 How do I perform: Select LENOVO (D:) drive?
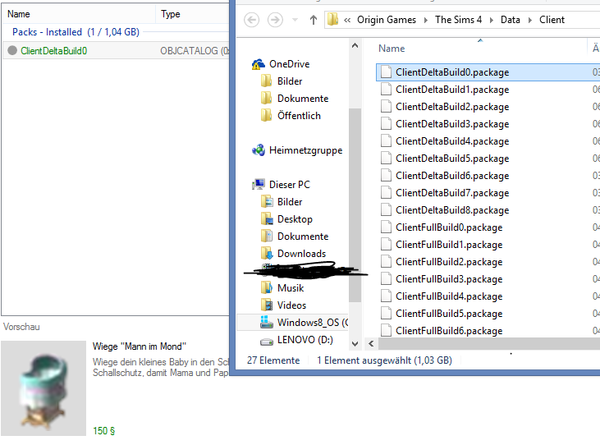tap(305, 340)
